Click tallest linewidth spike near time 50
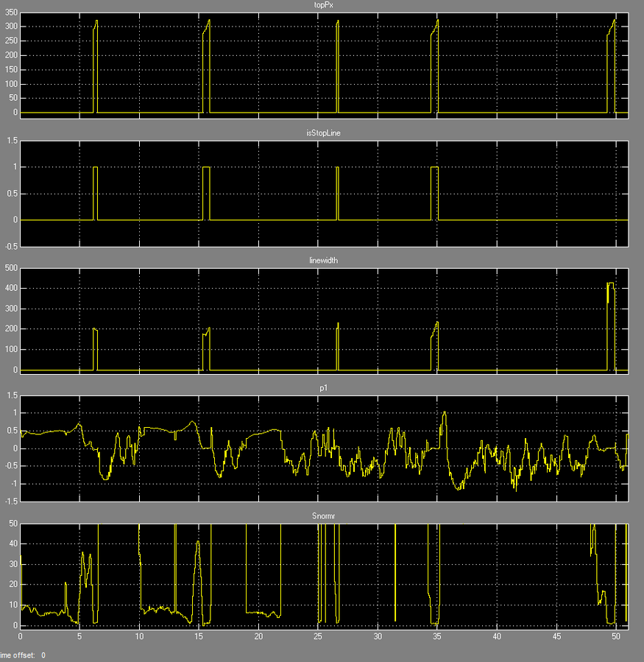This screenshot has height=662, width=644. pyautogui.click(x=610, y=284)
